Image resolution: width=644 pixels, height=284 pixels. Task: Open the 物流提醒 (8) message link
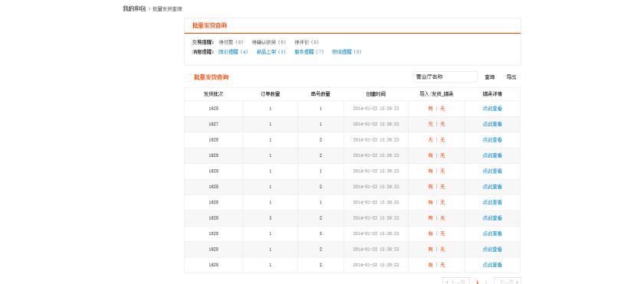[x=347, y=52]
